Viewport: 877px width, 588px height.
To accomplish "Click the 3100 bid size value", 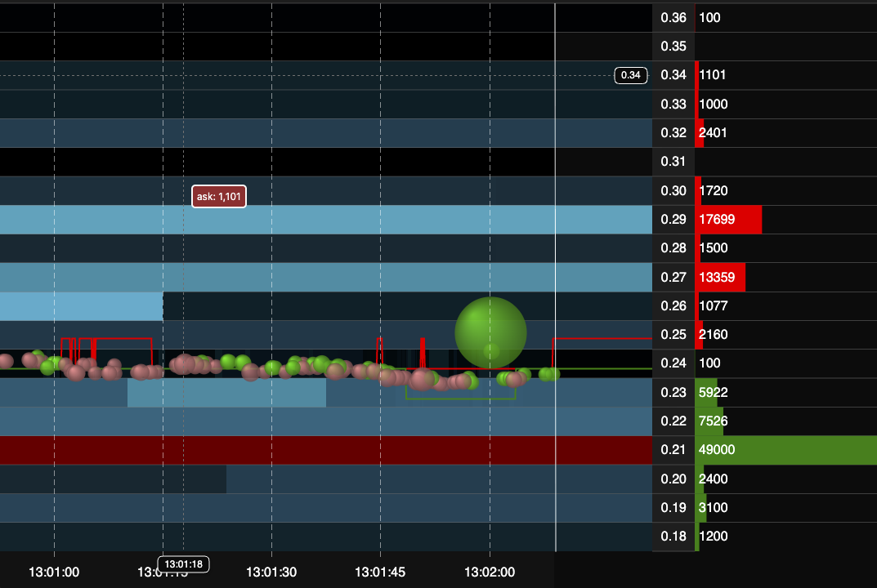I will coord(713,507).
